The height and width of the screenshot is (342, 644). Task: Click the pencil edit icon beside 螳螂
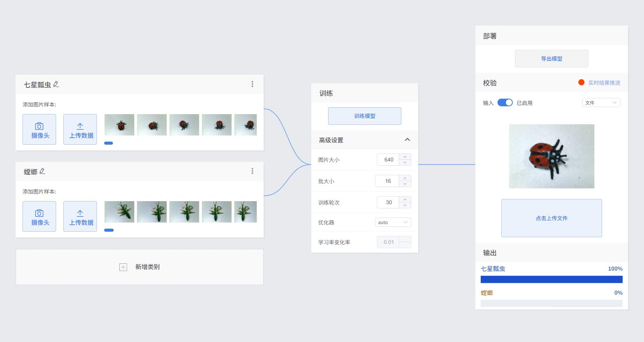coord(42,171)
